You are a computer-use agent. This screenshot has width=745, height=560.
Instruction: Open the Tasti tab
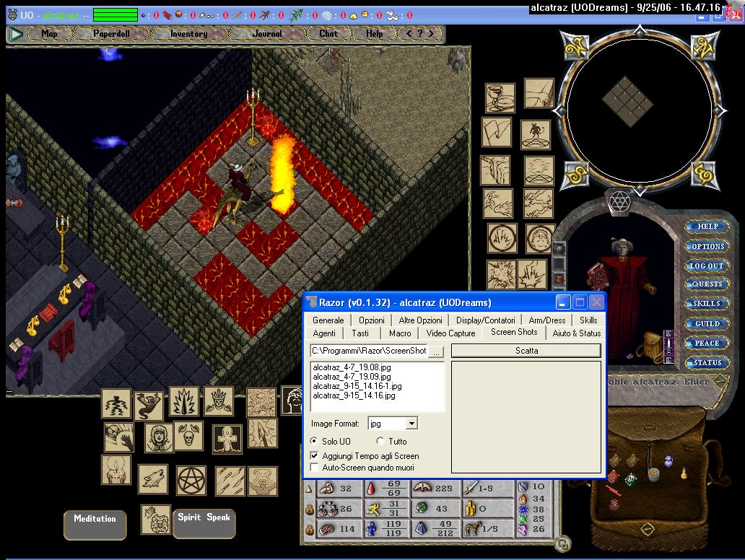click(x=360, y=333)
